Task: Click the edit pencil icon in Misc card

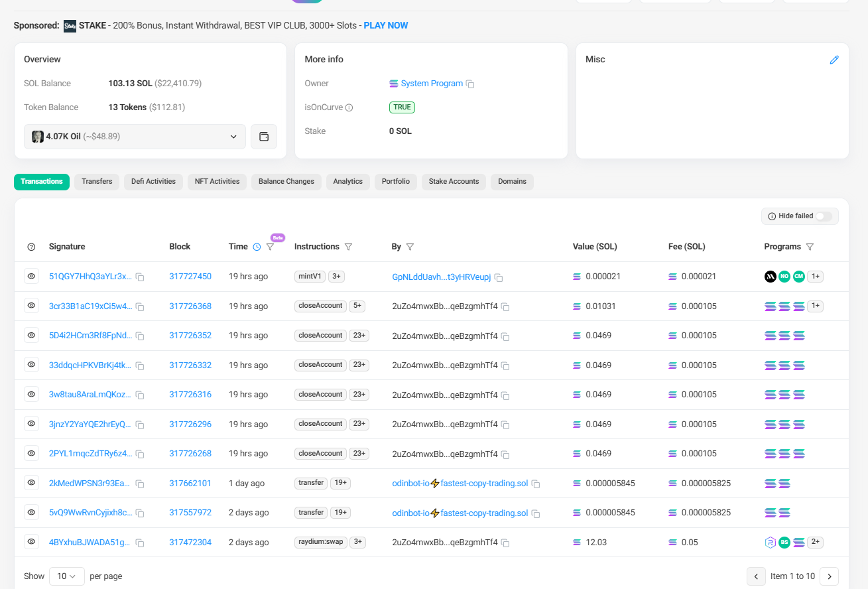Action: 834,60
